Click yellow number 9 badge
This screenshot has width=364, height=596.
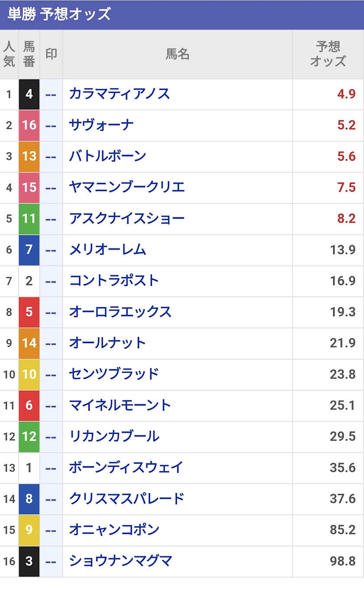tap(29, 531)
